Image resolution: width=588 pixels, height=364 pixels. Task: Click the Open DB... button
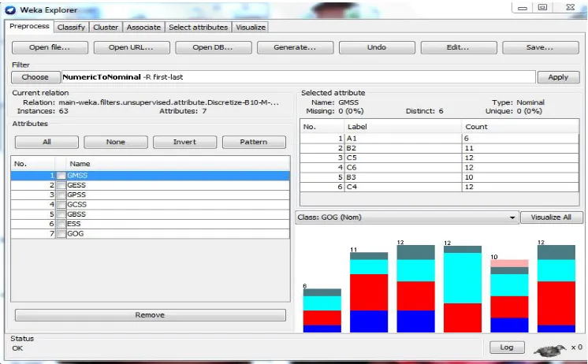(214, 47)
